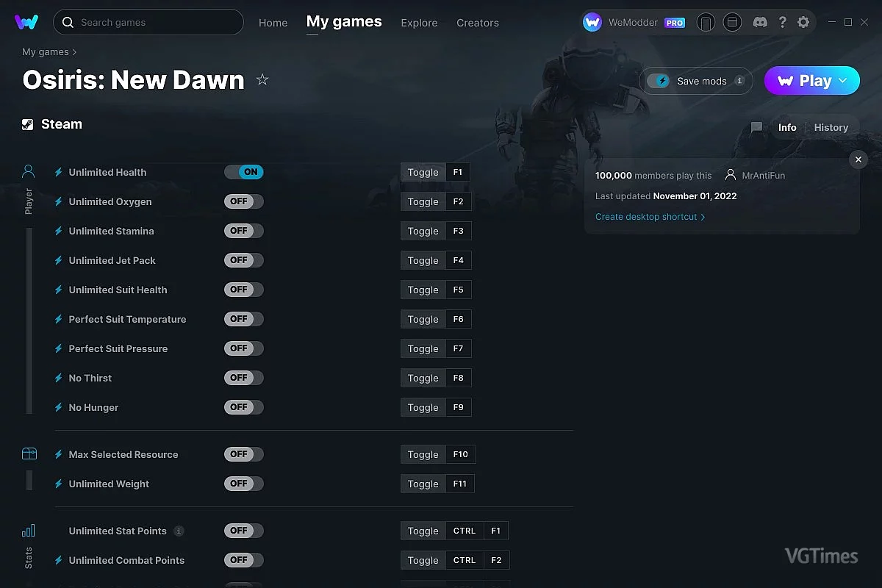Enable the Unlimited Suit Health toggle
The image size is (882, 588).
click(244, 290)
